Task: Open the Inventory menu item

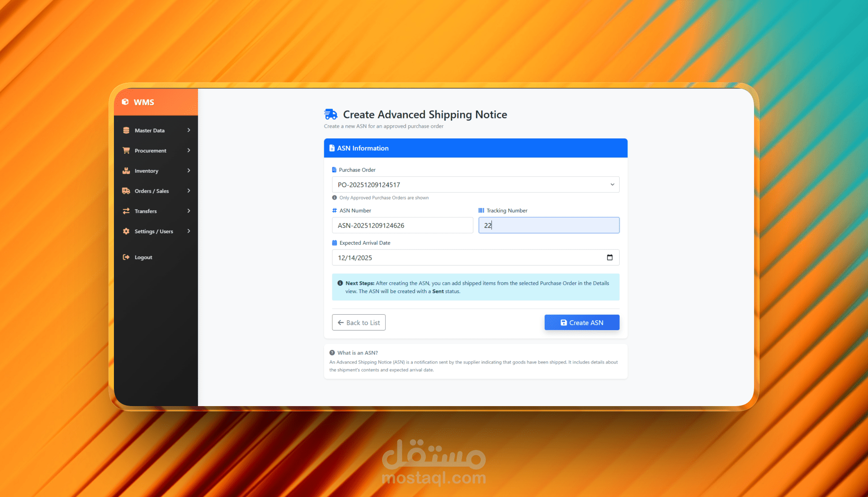Action: click(146, 171)
